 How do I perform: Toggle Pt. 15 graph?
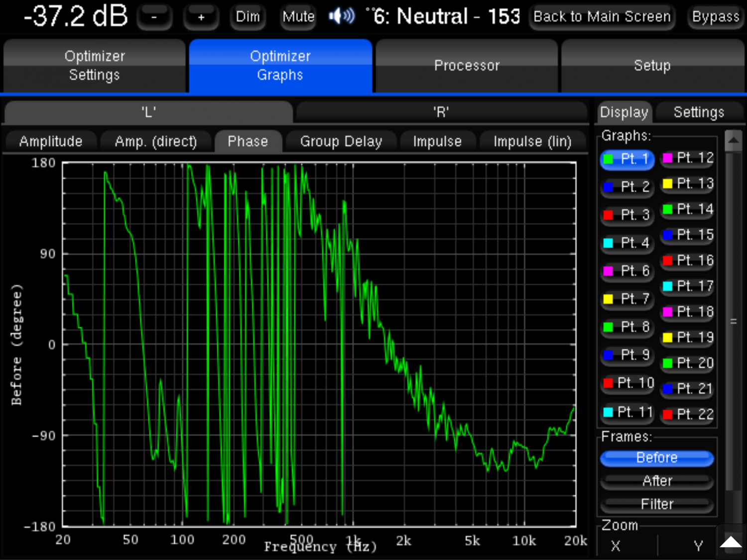tap(688, 235)
